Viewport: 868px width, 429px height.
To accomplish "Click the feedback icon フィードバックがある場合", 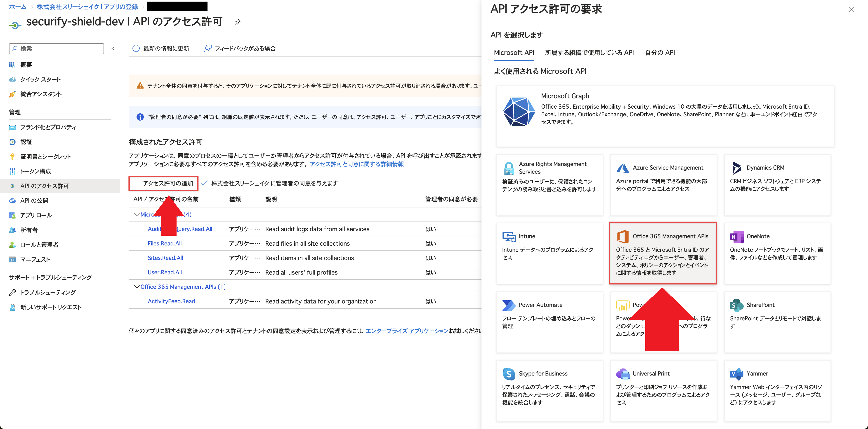I will coord(208,49).
